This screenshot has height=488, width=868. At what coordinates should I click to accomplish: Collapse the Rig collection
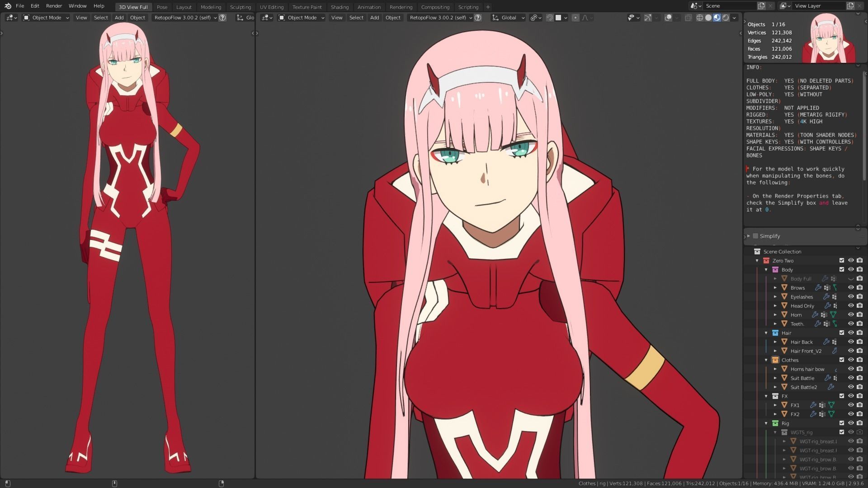click(x=766, y=423)
